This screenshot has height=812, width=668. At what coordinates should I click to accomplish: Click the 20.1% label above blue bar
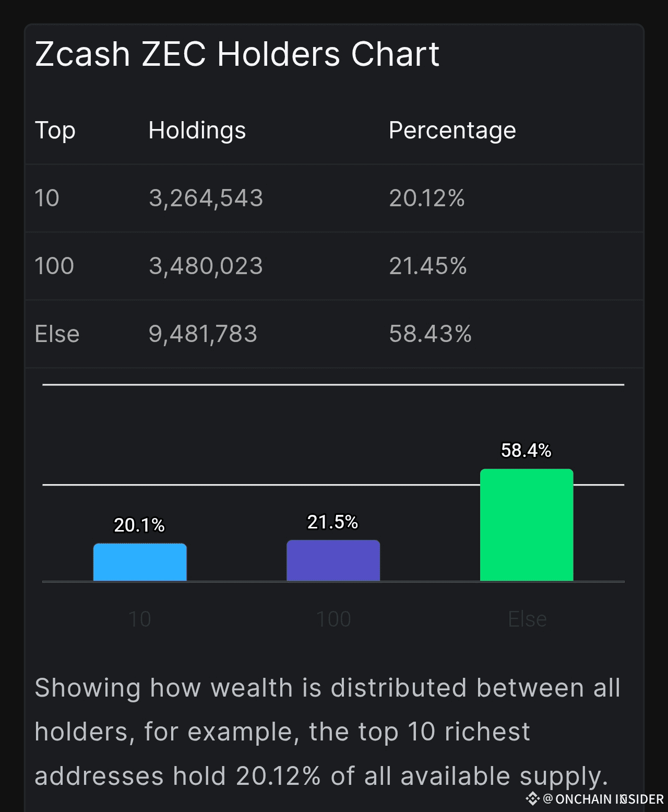[x=139, y=525]
